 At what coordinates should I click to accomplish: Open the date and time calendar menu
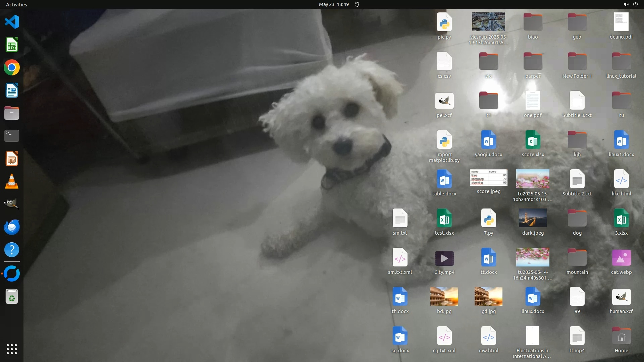(333, 4)
